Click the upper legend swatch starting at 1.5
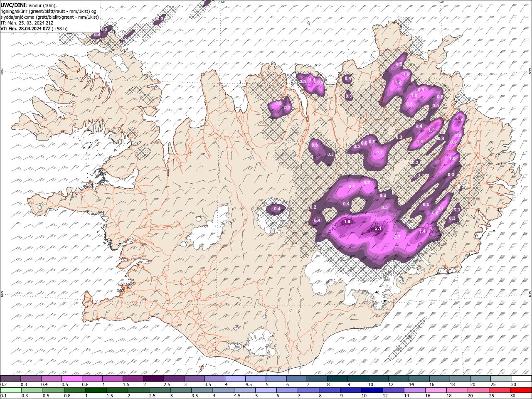The height and width of the screenshot is (399, 532). point(133,379)
